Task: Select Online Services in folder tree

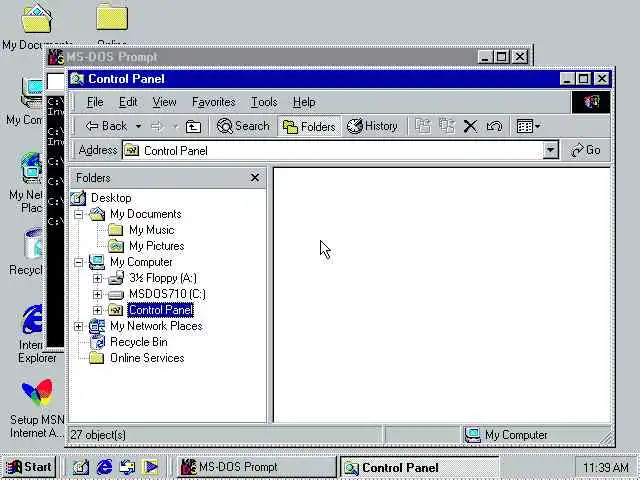Action: click(147, 358)
